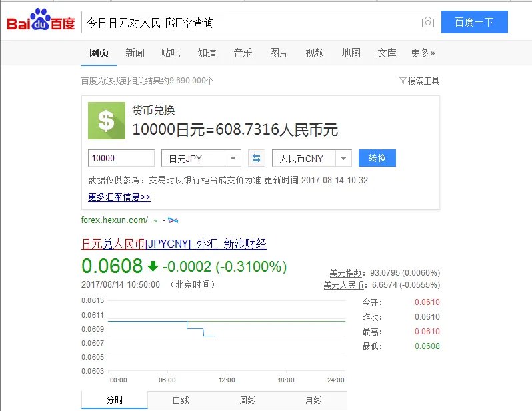
Task: Click the blue Baidu snapshot icon after forex.hexun.com
Action: (x=173, y=220)
